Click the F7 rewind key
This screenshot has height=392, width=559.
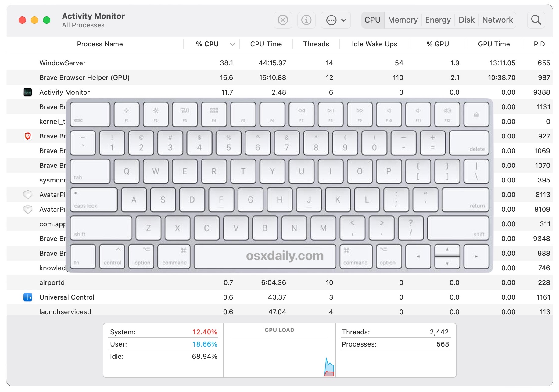(x=301, y=114)
